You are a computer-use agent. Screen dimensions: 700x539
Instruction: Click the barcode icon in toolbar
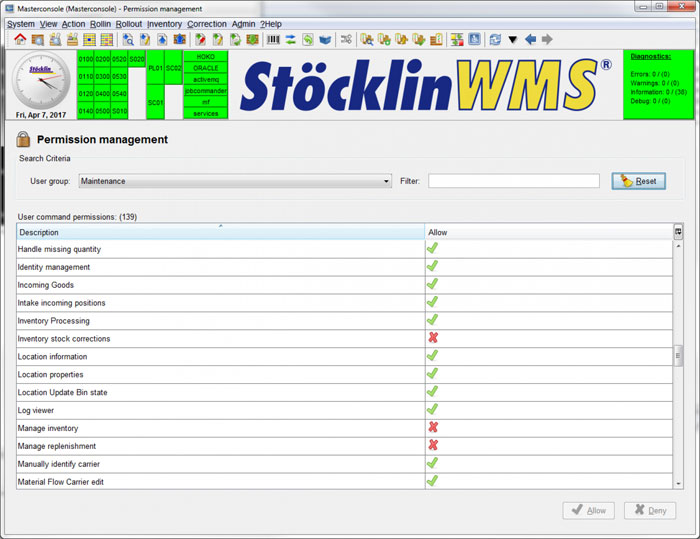[x=273, y=40]
